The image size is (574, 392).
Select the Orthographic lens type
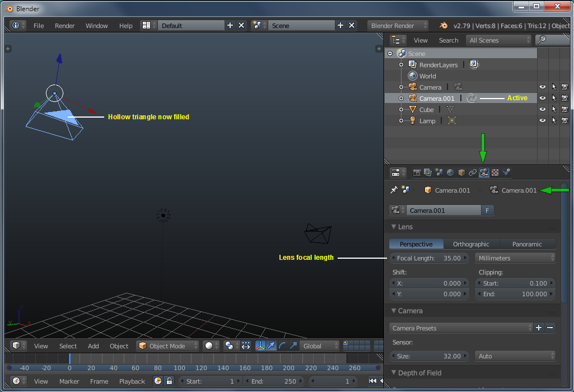471,244
